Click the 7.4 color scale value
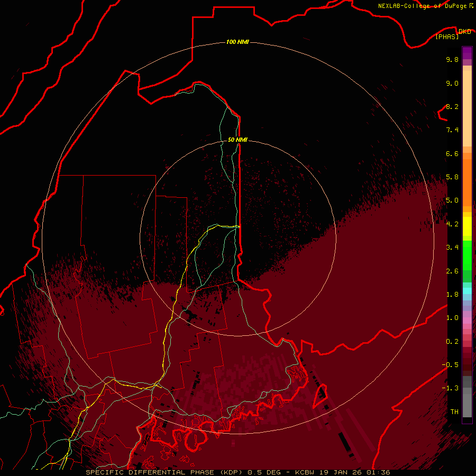The height and width of the screenshot is (476, 476). pos(452,130)
